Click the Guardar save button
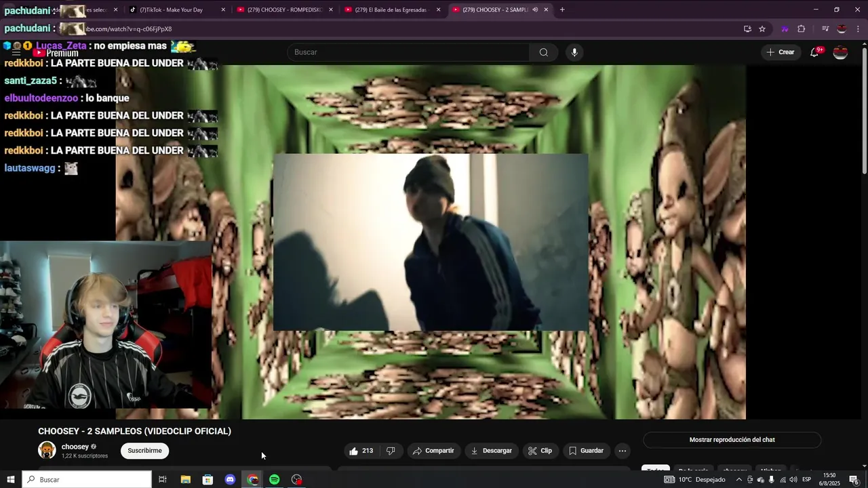This screenshot has width=868, height=488. click(586, 451)
